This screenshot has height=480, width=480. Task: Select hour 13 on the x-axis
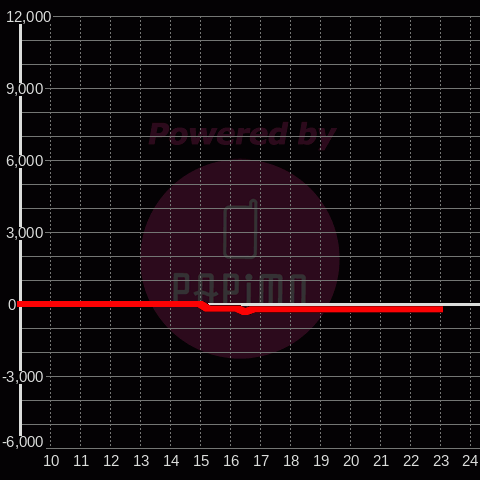[141, 461]
